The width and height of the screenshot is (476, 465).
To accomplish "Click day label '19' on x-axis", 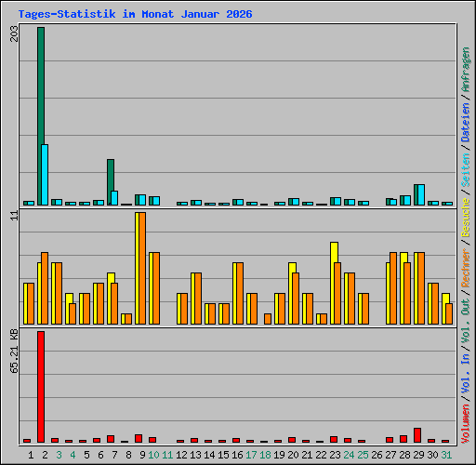I will [279, 455].
